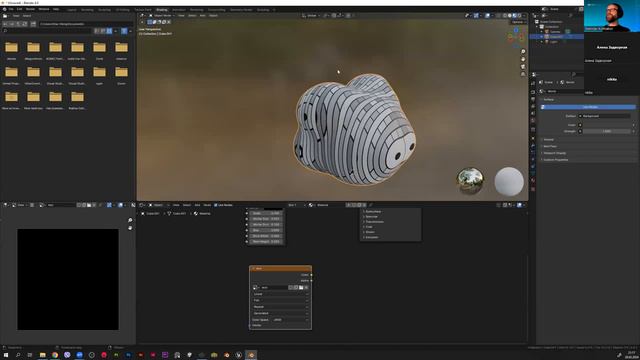Image resolution: width=640 pixels, height=360 pixels.
Task: Select material preview shading mode
Action: 514,16
